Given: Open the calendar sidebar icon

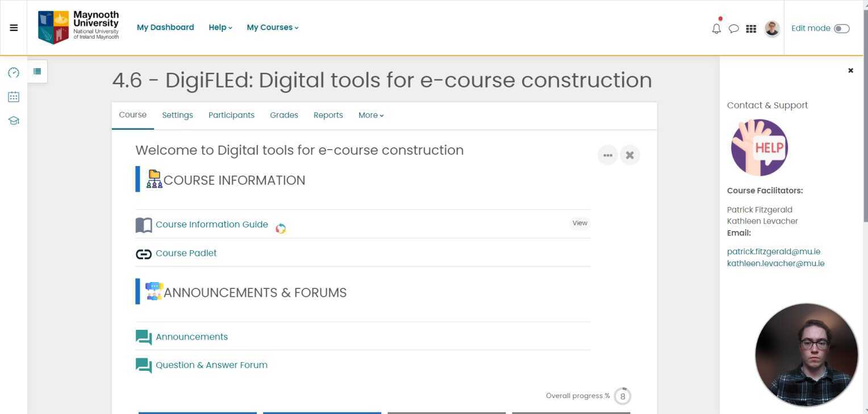Looking at the screenshot, I should [14, 97].
